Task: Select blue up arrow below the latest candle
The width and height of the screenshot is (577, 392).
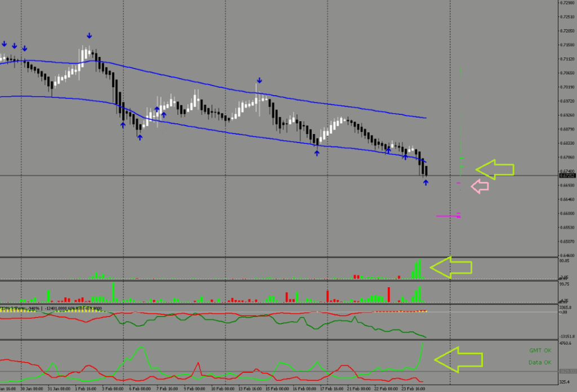Action: click(x=425, y=183)
